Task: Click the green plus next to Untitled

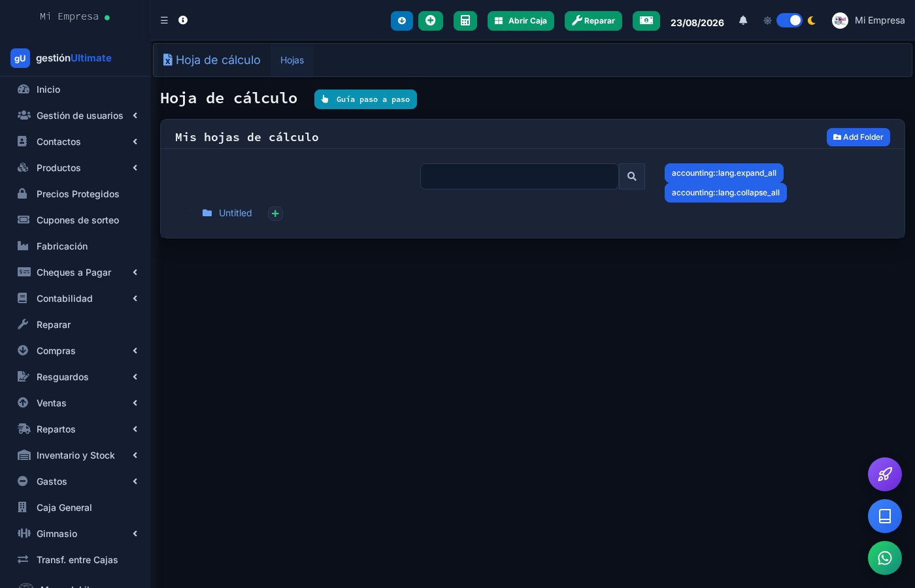Action: tap(275, 214)
